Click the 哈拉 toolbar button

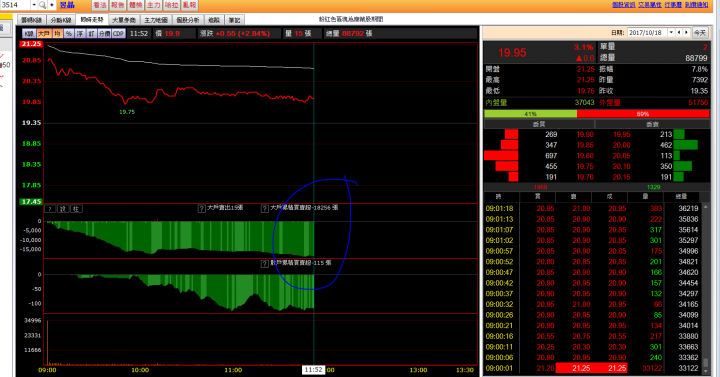click(x=171, y=5)
